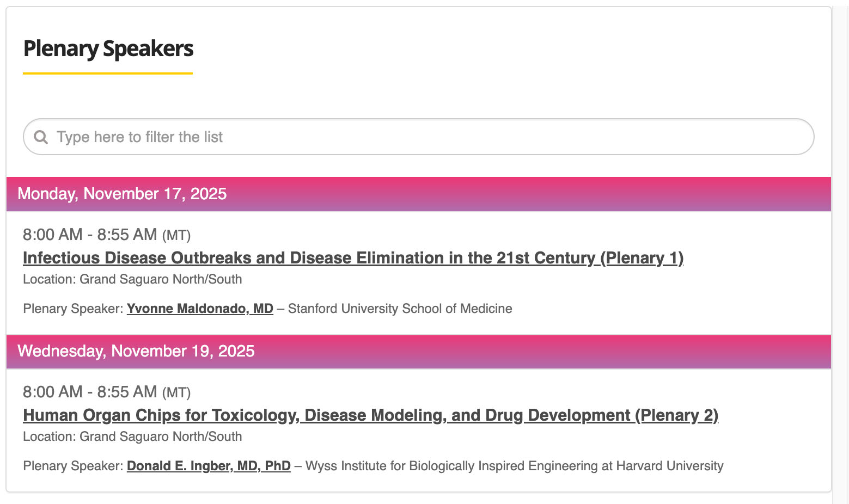
Task: Select the Wednesday, November 19, 2025 date header
Action: [x=136, y=351]
